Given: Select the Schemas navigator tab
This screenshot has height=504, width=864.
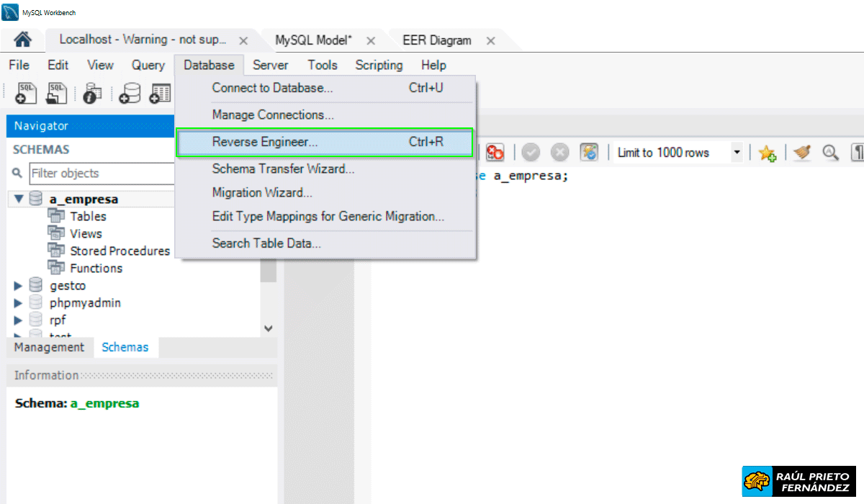Looking at the screenshot, I should (x=125, y=347).
